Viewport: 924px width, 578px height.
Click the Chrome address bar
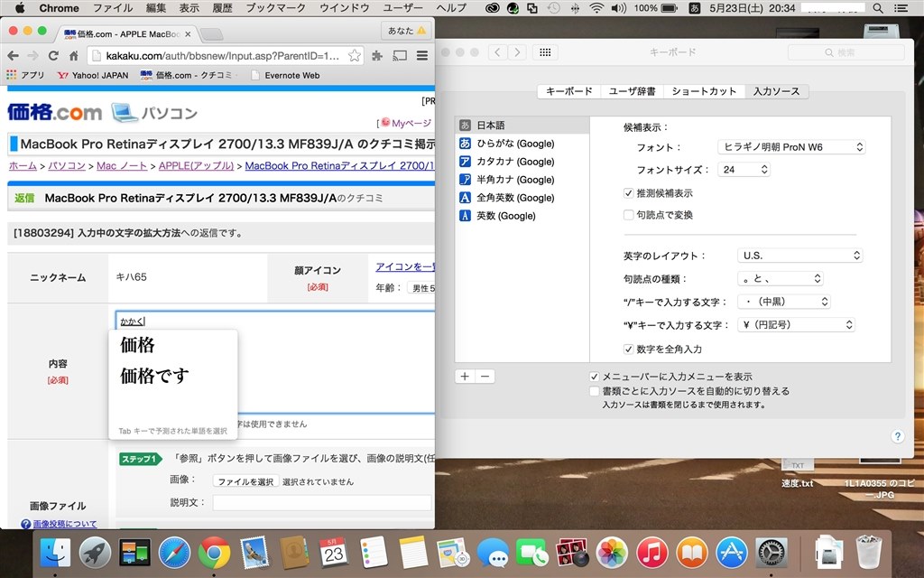tap(222, 55)
